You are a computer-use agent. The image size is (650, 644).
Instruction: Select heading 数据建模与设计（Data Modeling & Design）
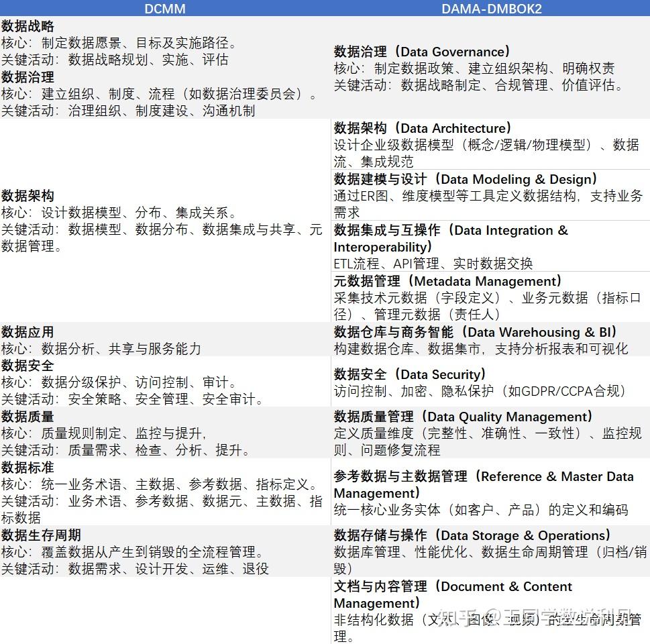tap(466, 179)
